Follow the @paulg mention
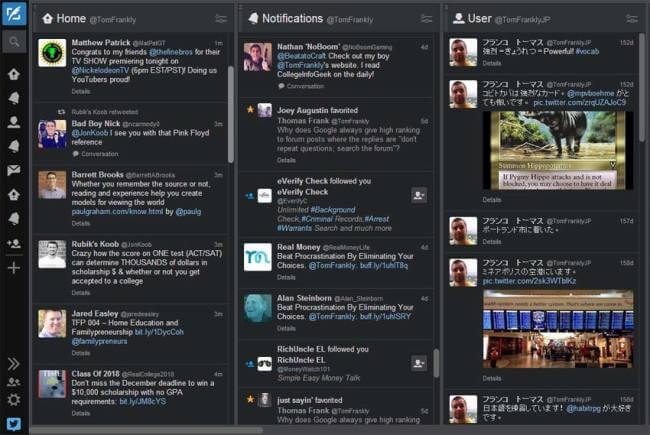Image resolution: width=650 pixels, height=435 pixels. (x=188, y=211)
